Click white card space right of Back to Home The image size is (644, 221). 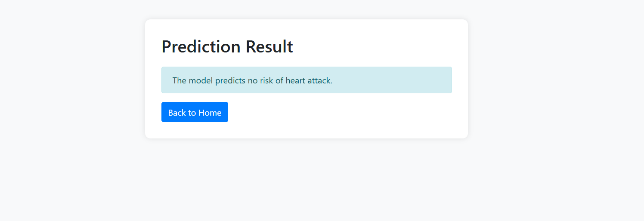pyautogui.click(x=344, y=112)
